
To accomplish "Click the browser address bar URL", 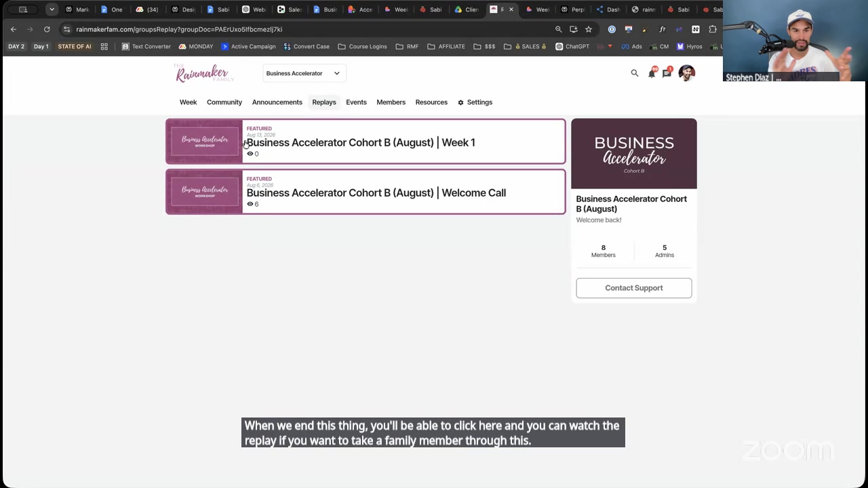I will pos(179,29).
